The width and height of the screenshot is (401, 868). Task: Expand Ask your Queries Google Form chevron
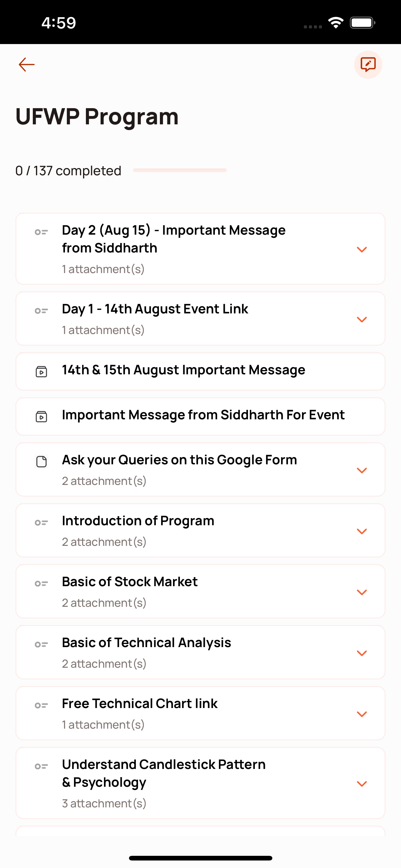(362, 470)
